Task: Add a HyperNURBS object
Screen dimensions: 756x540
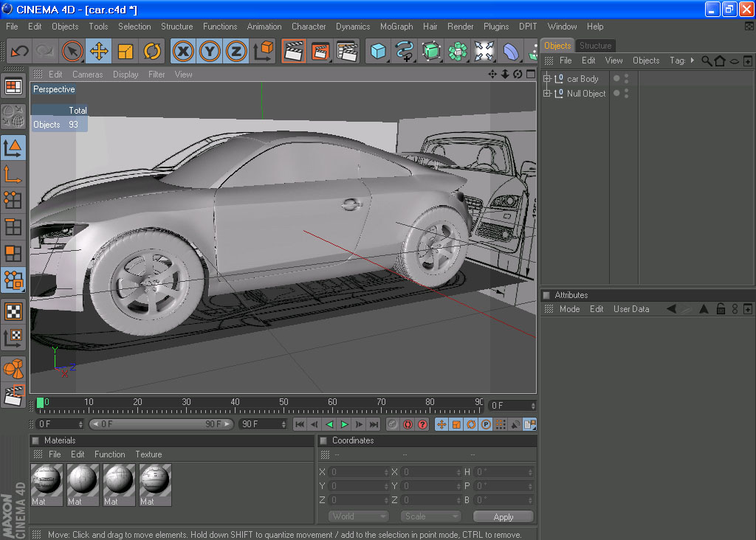Action: (x=431, y=51)
